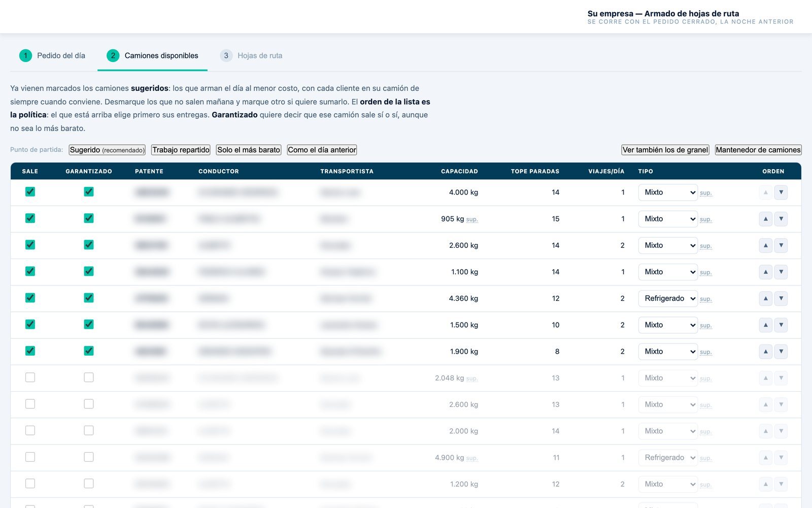This screenshot has height=508, width=812.
Task: Click the CAPACIDAD column header
Action: 459,171
